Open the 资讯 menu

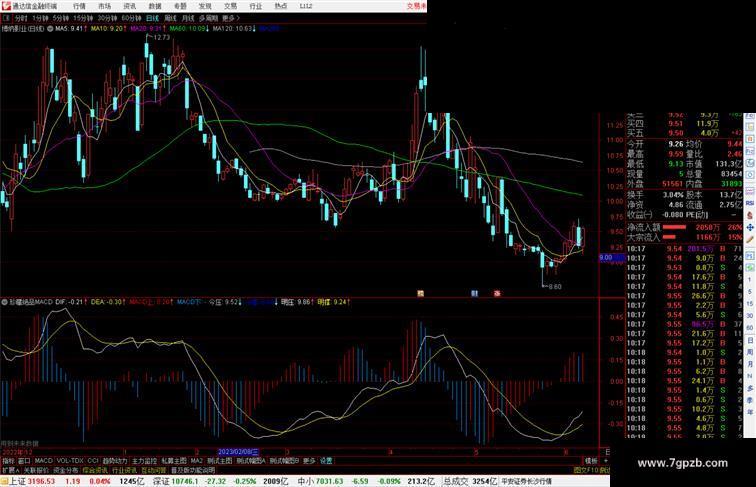(130, 6)
